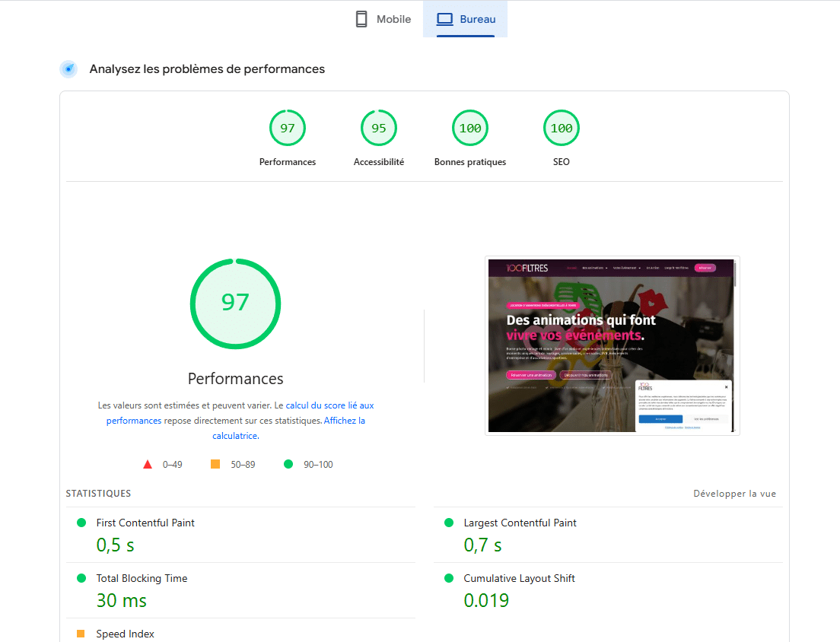
Task: Expand the Largest Contentful Paint metric
Action: [x=520, y=523]
